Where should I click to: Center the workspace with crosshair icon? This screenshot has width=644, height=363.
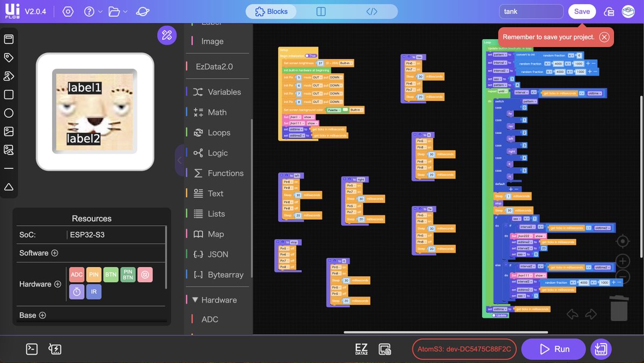(622, 241)
